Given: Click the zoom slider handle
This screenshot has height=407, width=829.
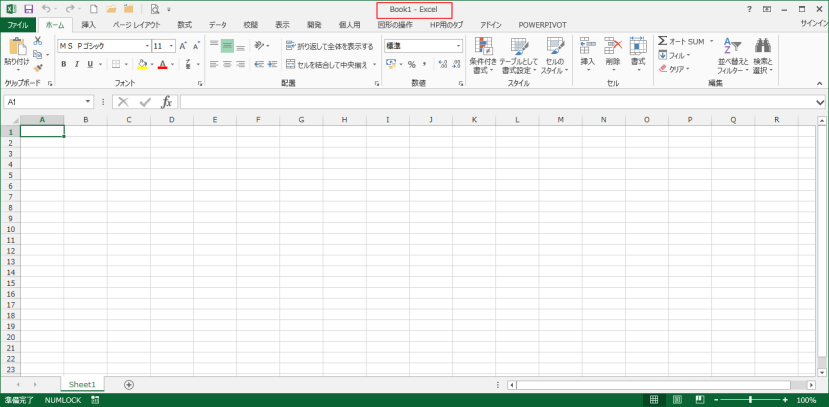Looking at the screenshot, I should point(750,400).
